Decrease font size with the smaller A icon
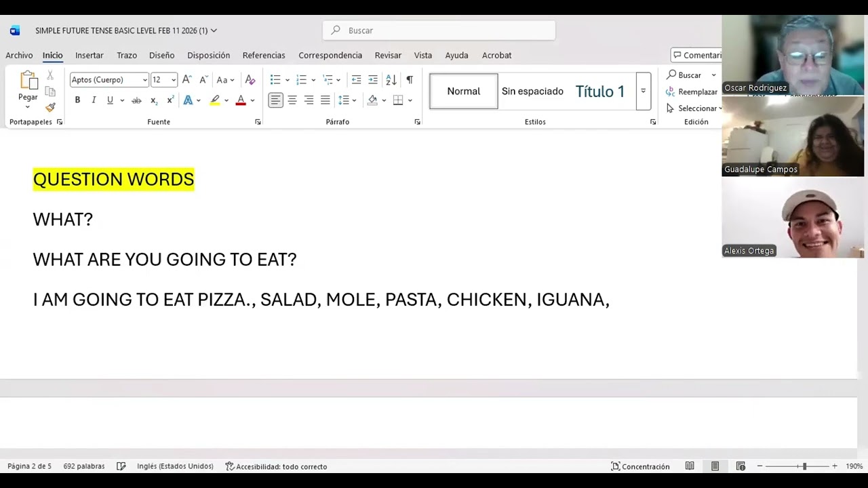Viewport: 868px width, 488px height. pyautogui.click(x=203, y=80)
